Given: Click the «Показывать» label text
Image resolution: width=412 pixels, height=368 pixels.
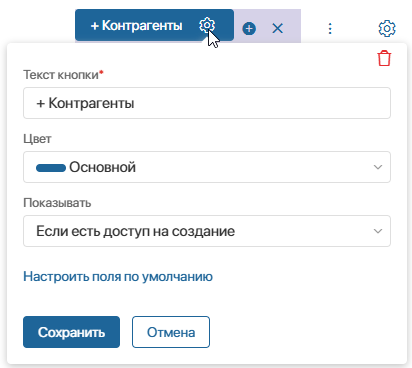Looking at the screenshot, I should (x=57, y=203).
